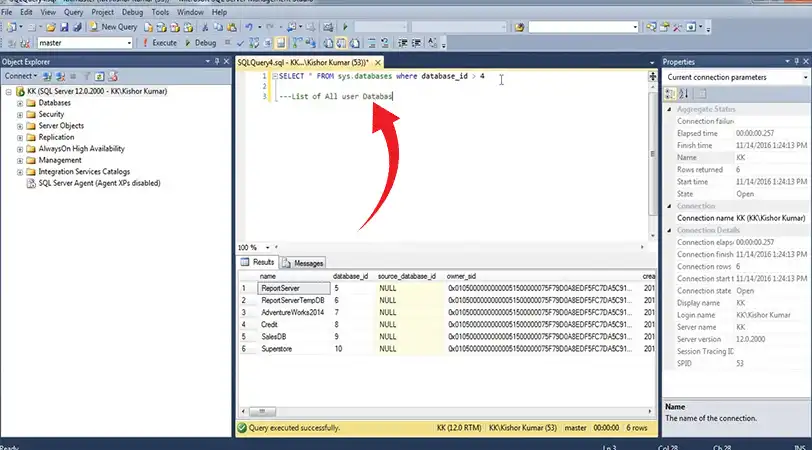Click the Comment out selected lines icon
This screenshot has width=812, height=450.
click(x=371, y=43)
